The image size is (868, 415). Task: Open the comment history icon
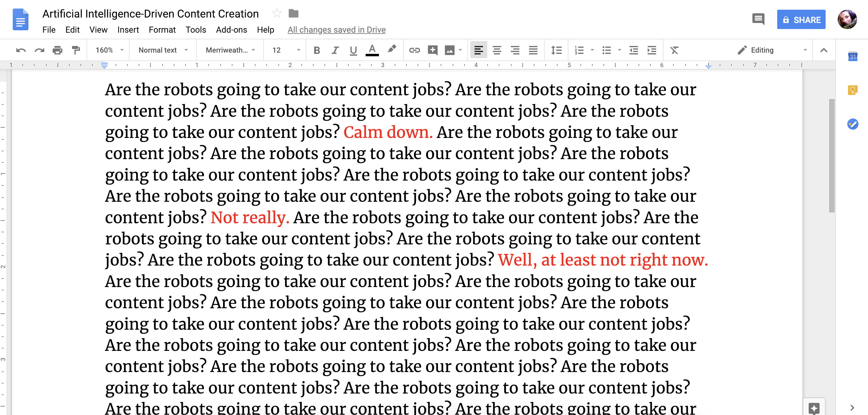pos(758,19)
